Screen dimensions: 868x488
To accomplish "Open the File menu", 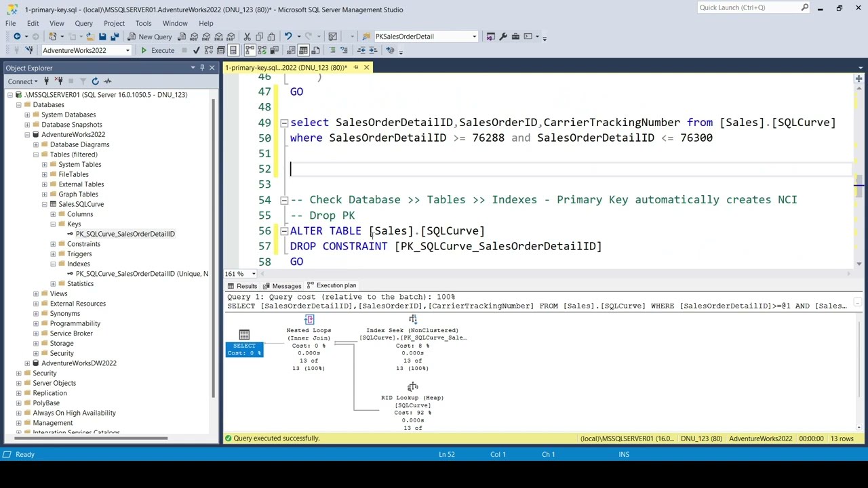I will point(11,23).
